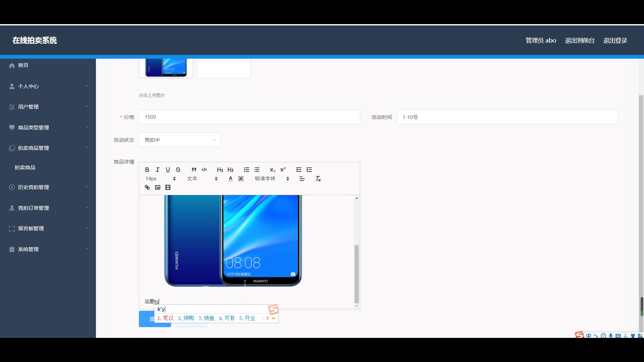The image size is (644, 362).
Task: Select IME candidate 1 可以
Action: coord(165,318)
